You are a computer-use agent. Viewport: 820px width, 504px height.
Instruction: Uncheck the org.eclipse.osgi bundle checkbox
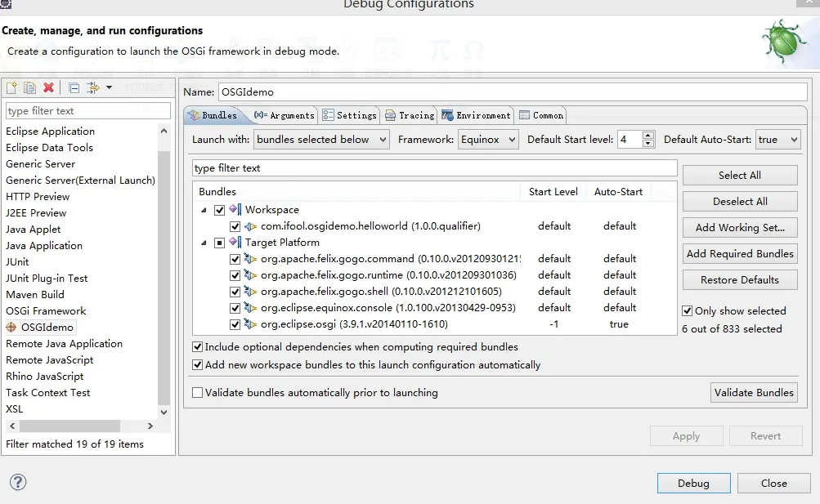pyautogui.click(x=235, y=324)
